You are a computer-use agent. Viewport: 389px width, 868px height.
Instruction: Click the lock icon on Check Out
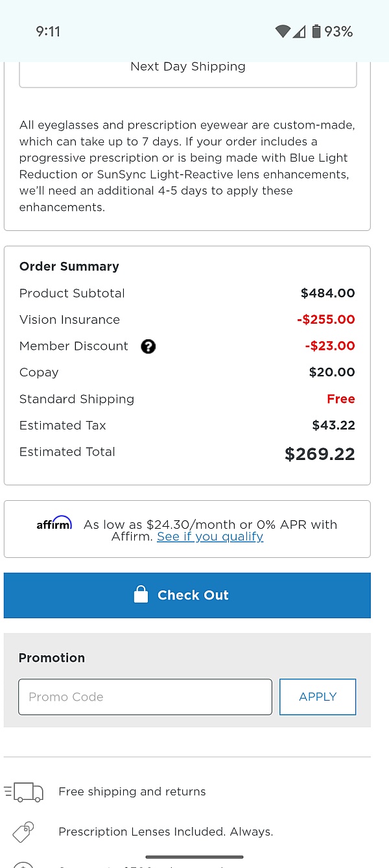click(141, 595)
